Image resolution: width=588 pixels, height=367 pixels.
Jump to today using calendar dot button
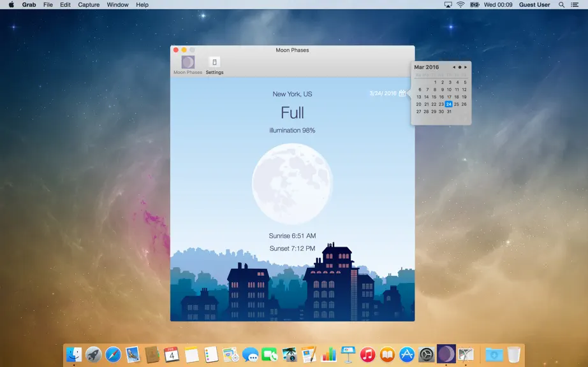coord(460,68)
